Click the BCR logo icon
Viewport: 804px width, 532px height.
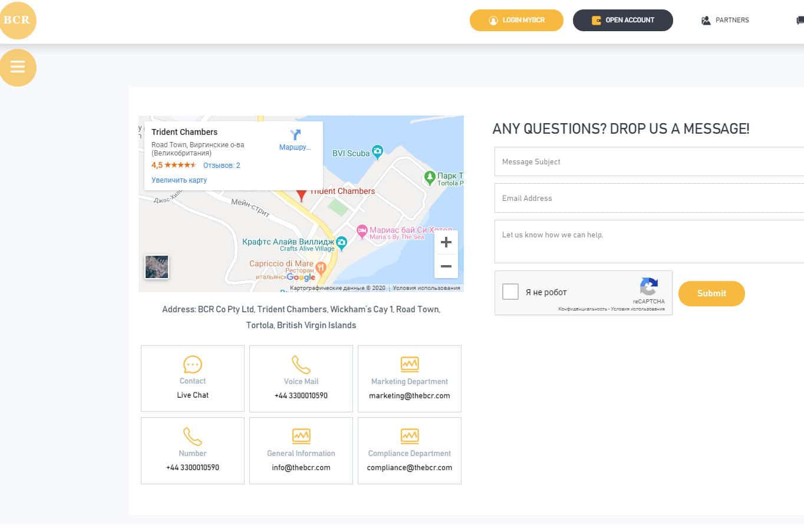pyautogui.click(x=18, y=20)
